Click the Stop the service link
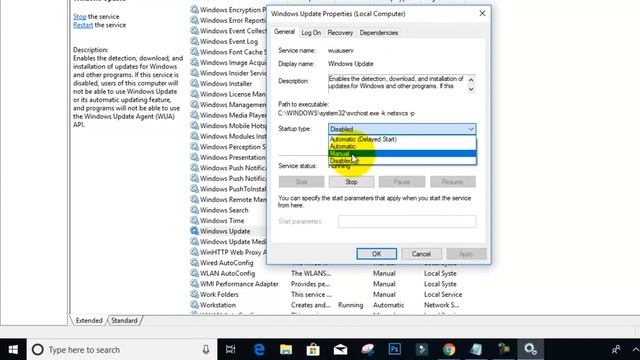 (x=80, y=16)
